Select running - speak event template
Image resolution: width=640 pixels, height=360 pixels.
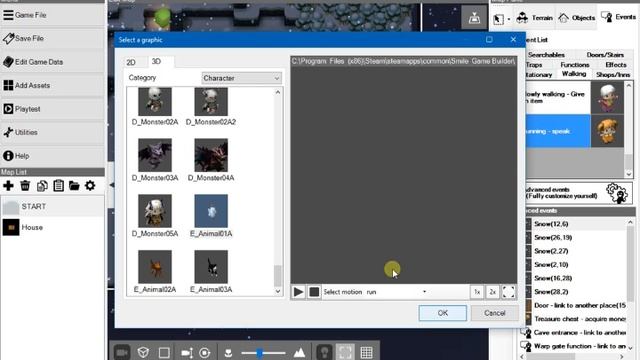[574, 131]
